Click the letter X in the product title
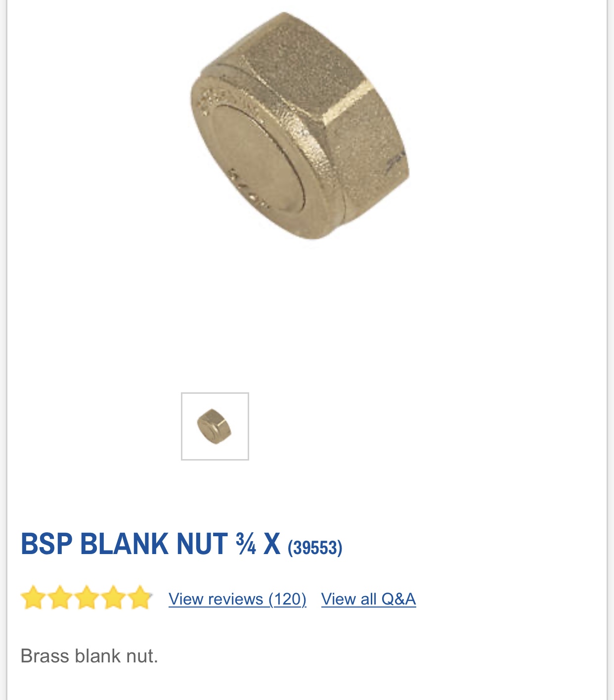Image resolution: width=614 pixels, height=700 pixels. [272, 544]
